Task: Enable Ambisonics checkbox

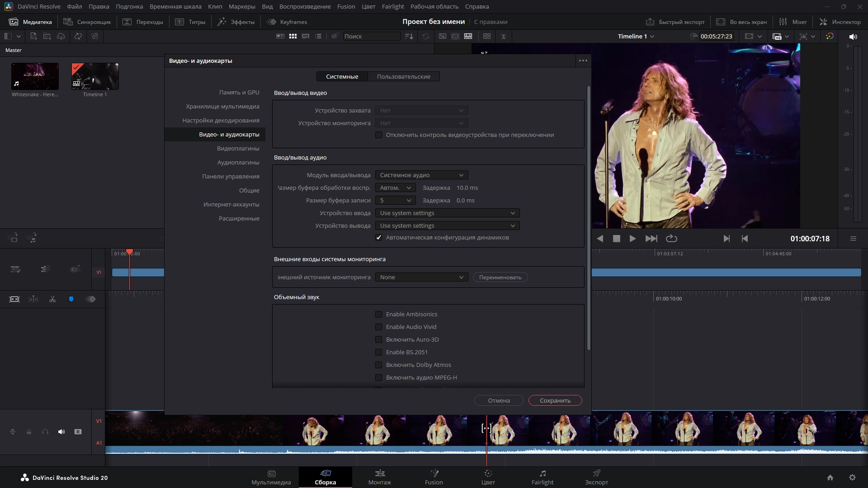Action: coord(379,314)
